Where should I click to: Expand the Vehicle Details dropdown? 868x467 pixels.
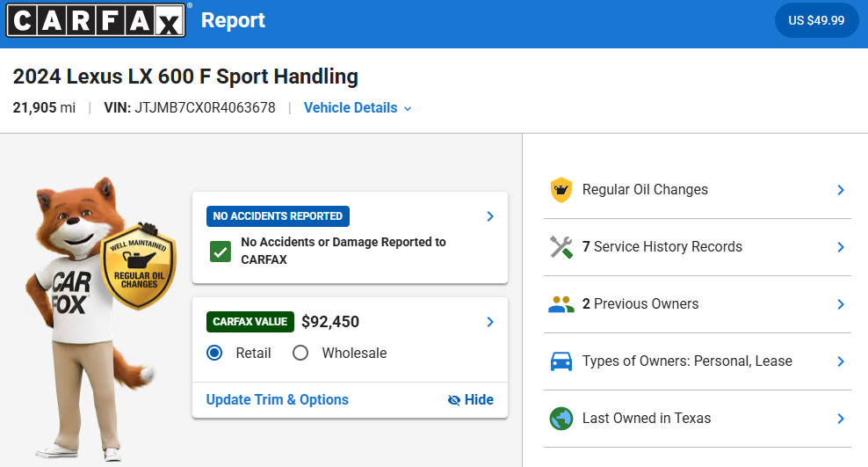click(x=358, y=107)
